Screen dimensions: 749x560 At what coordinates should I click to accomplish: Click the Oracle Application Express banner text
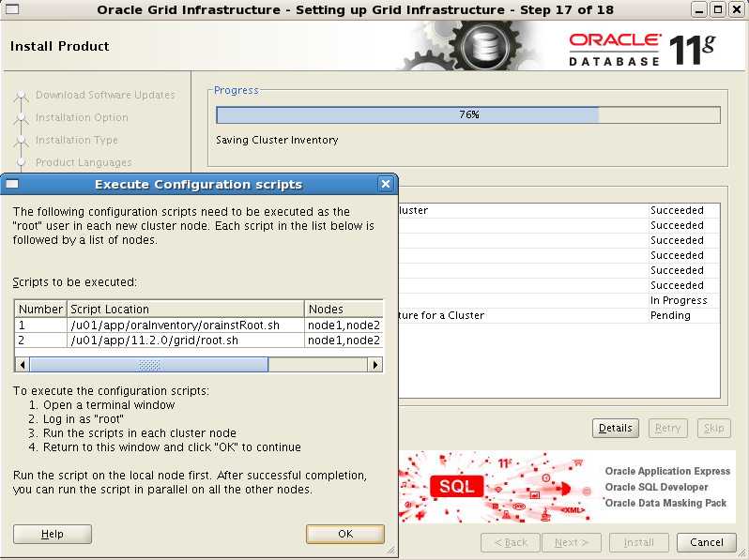tap(667, 471)
